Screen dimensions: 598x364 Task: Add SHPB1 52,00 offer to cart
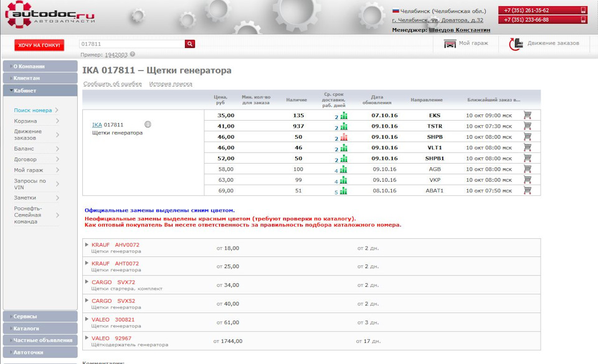[528, 157]
